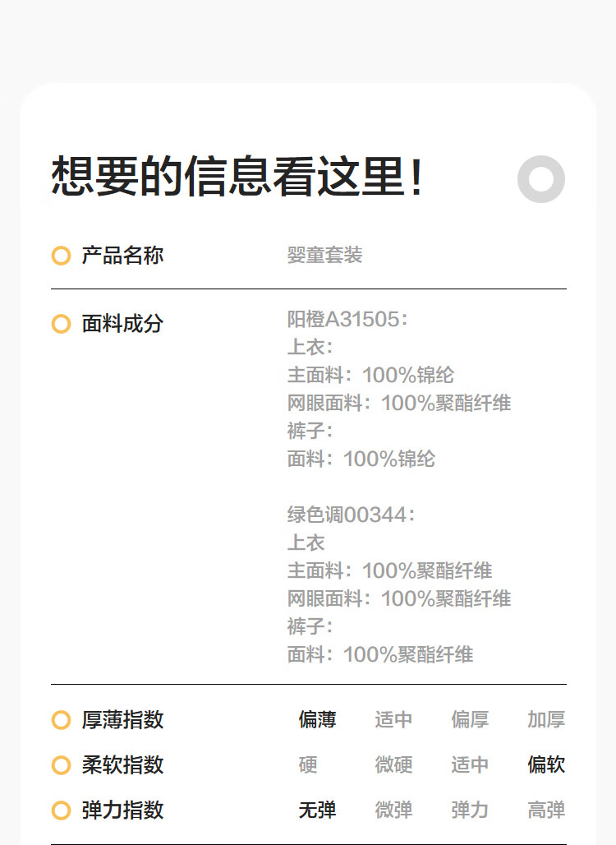Screen dimensions: 616x845
Task: Pick 微弹 in the elasticity row
Action: [x=393, y=810]
